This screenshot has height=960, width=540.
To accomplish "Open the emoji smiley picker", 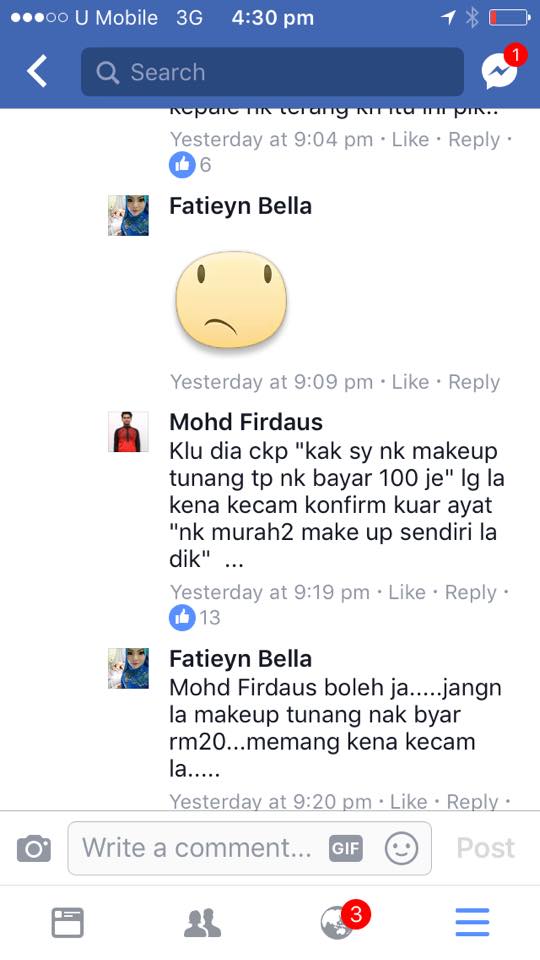I will (401, 849).
